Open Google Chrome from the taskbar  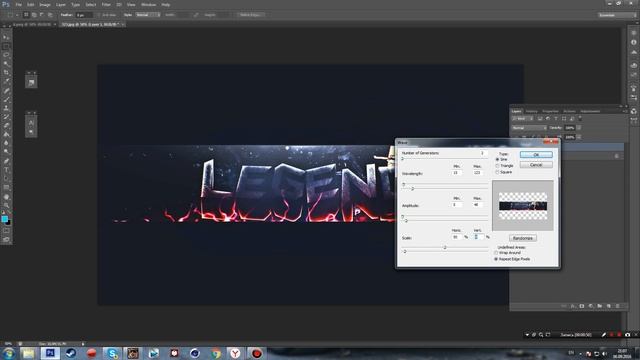point(216,353)
